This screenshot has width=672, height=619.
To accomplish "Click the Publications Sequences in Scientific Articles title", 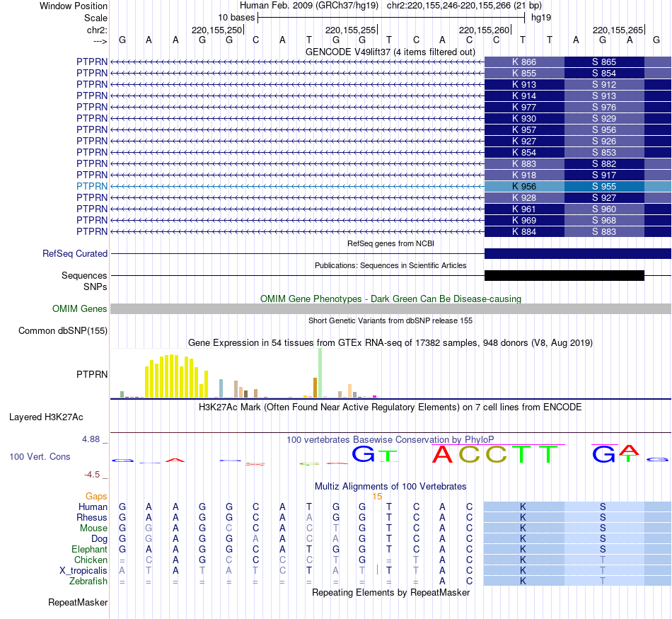I will pyautogui.click(x=390, y=266).
